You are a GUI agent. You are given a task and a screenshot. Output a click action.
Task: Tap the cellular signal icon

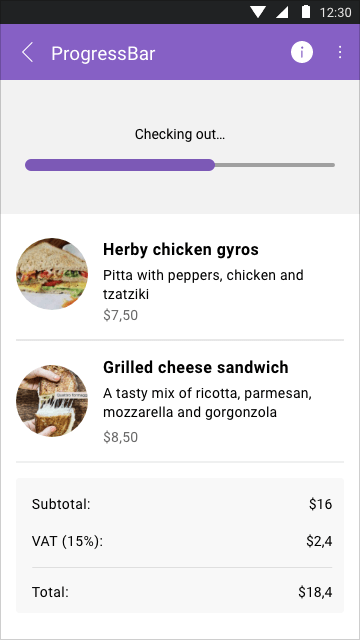pos(282,12)
